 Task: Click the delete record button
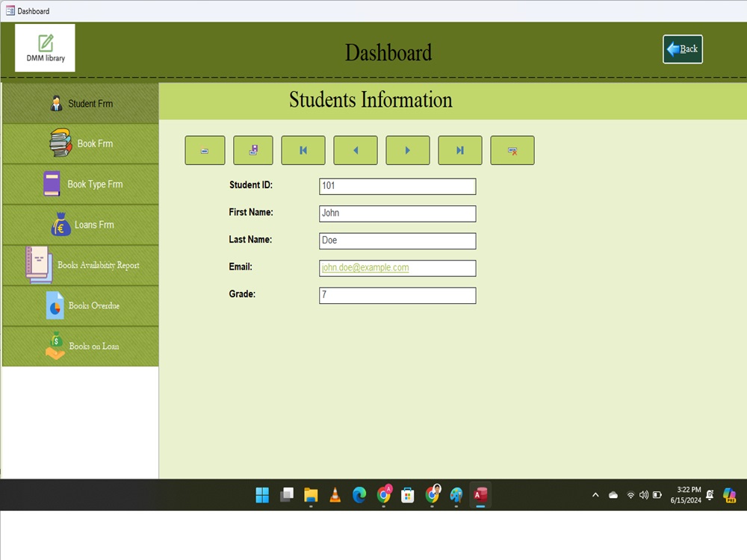[512, 151]
